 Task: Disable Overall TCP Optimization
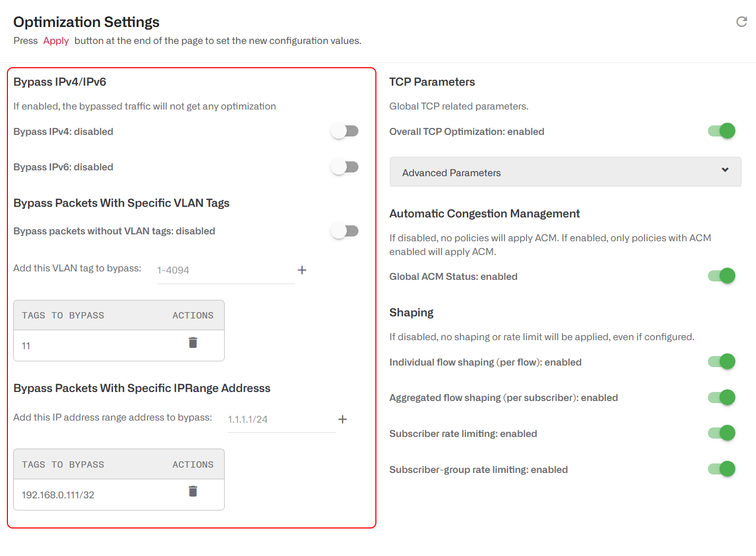click(x=721, y=131)
